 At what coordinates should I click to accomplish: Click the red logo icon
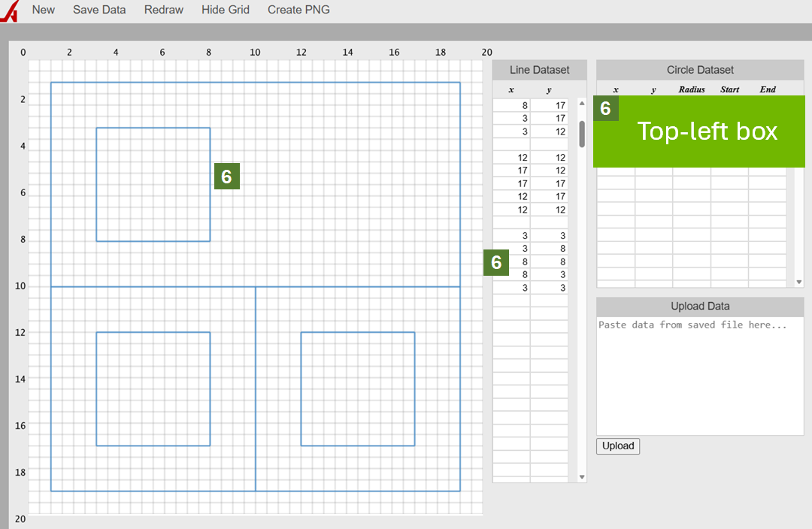[x=9, y=10]
